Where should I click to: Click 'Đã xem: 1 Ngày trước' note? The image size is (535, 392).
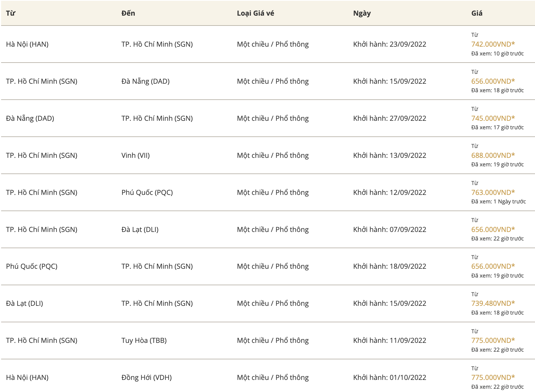pos(499,201)
